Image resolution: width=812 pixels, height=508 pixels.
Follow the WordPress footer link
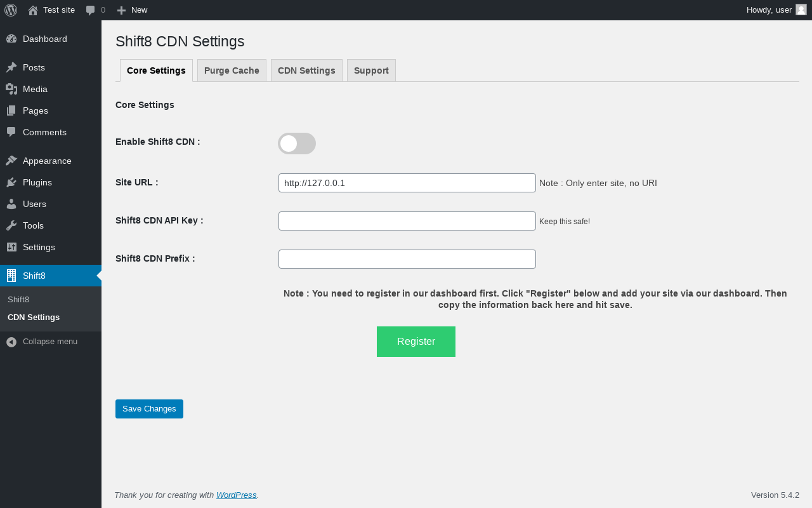236,495
